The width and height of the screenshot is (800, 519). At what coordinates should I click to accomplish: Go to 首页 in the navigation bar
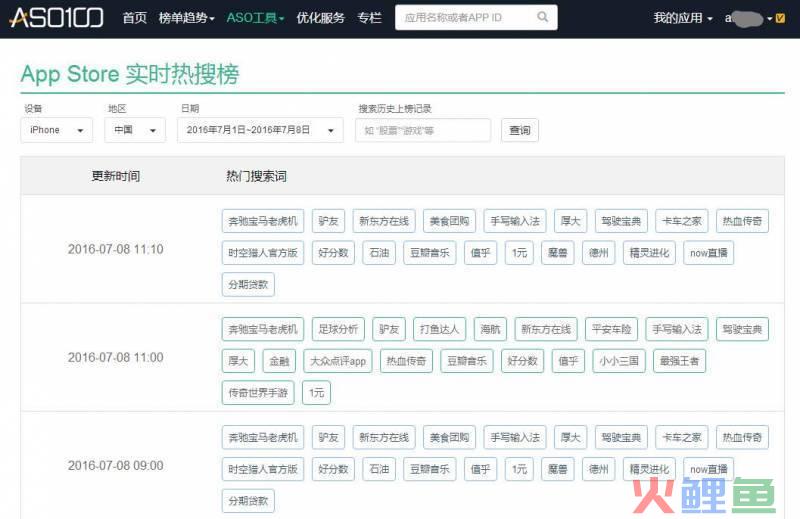(x=135, y=18)
